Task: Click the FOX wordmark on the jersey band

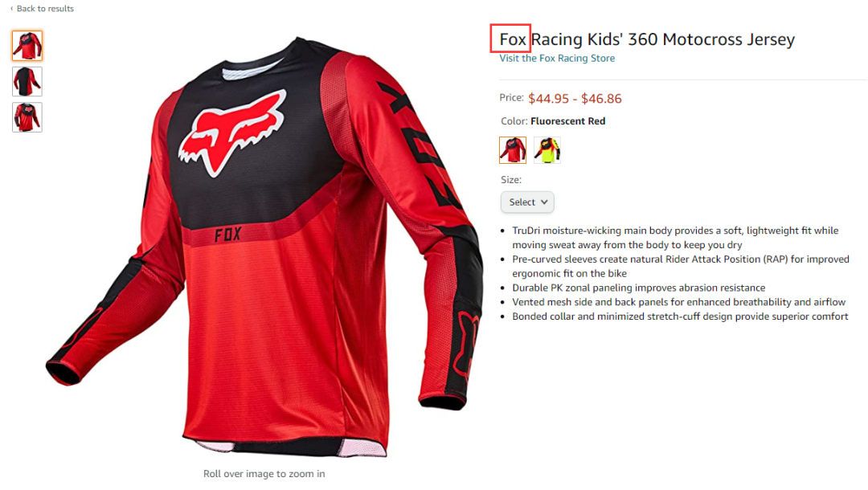Action: pos(227,235)
